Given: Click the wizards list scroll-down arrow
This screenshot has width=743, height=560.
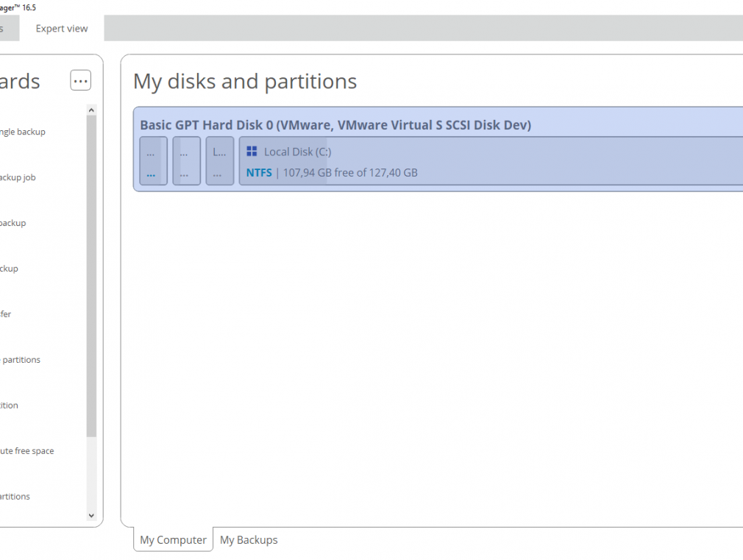Looking at the screenshot, I should (x=91, y=515).
